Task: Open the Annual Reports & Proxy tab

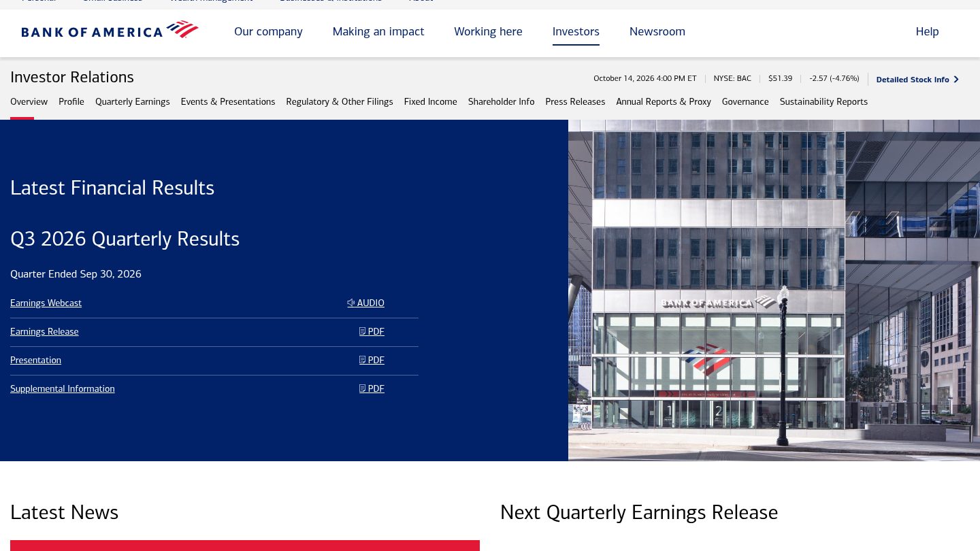Action: 664,101
